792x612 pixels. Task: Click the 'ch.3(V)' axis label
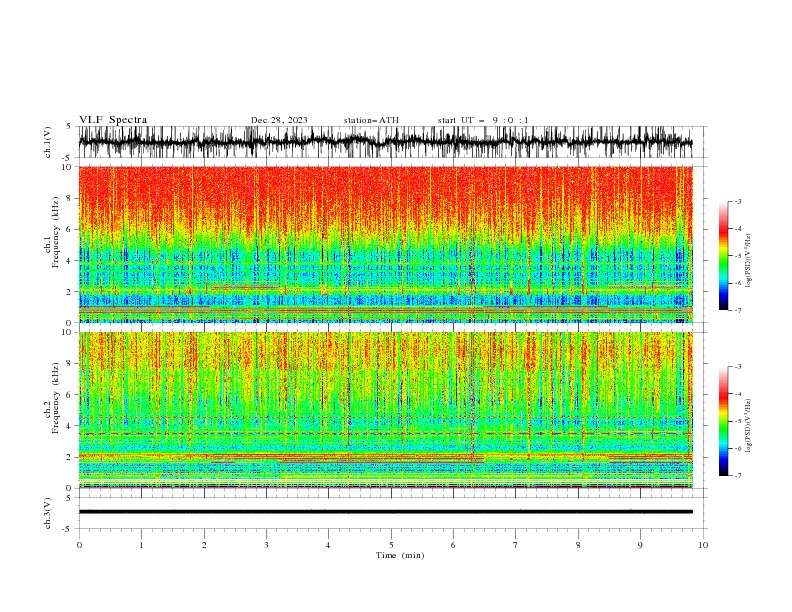[x=48, y=513]
